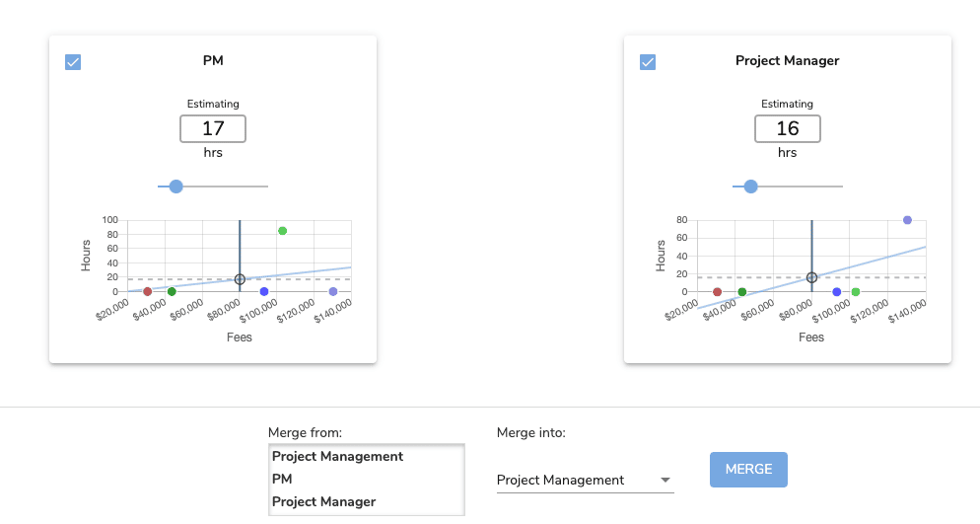Select Project Manager in Merge from list
Image resolution: width=980 pixels, height=524 pixels.
(x=323, y=501)
